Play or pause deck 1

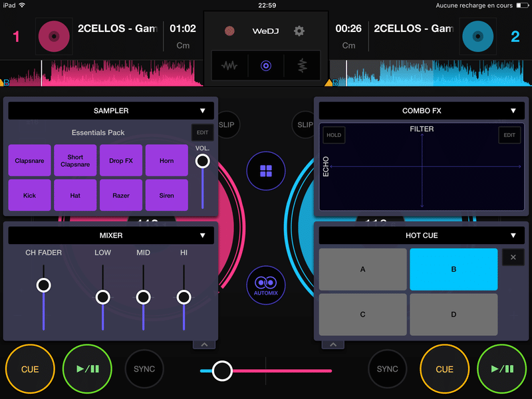pos(88,369)
